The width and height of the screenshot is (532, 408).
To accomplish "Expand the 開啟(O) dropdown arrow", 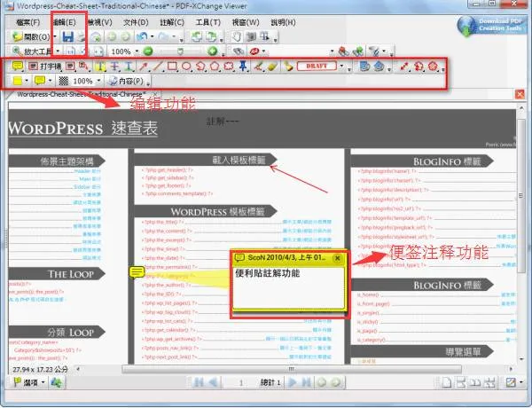I will pos(55,36).
